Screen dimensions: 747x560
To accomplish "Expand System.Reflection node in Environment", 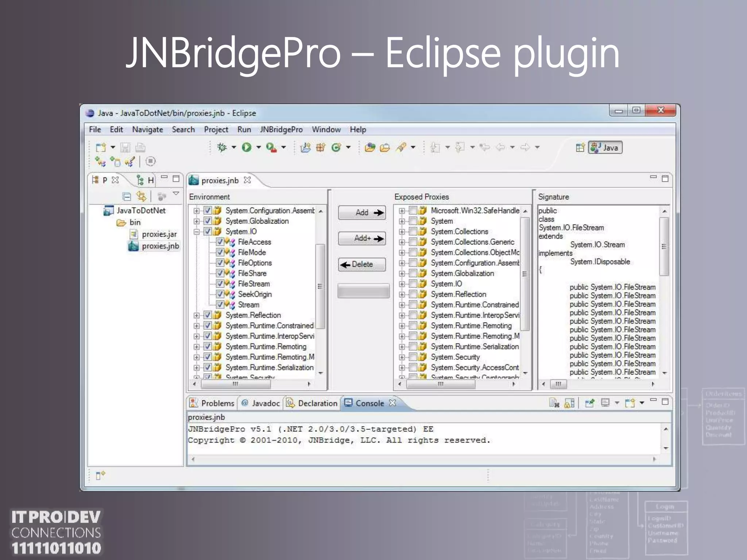I will tap(197, 315).
